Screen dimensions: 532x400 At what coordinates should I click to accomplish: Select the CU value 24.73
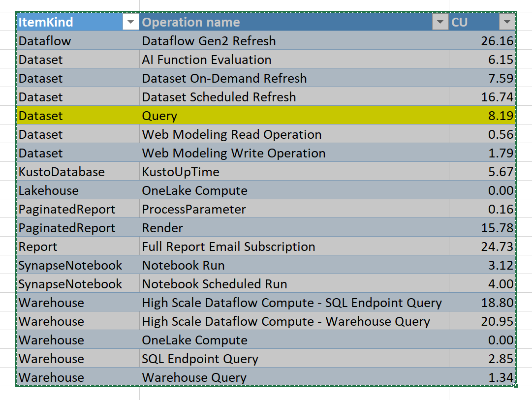(497, 246)
